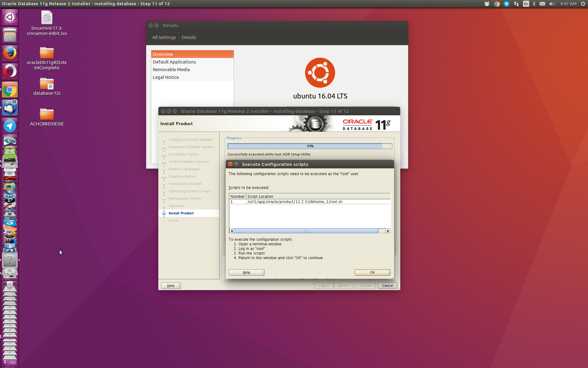
Task: Click the 94% installation progress bar
Action: (x=310, y=146)
